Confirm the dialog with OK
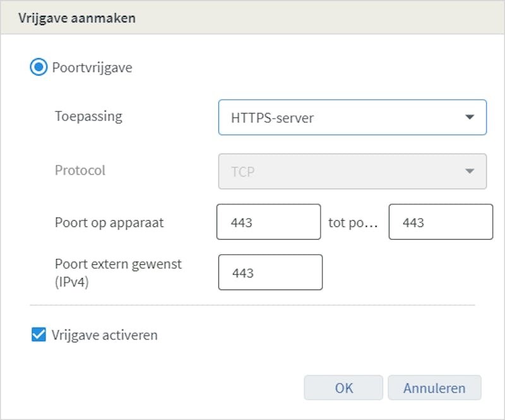Viewport: 505px width, 420px height. pos(343,388)
